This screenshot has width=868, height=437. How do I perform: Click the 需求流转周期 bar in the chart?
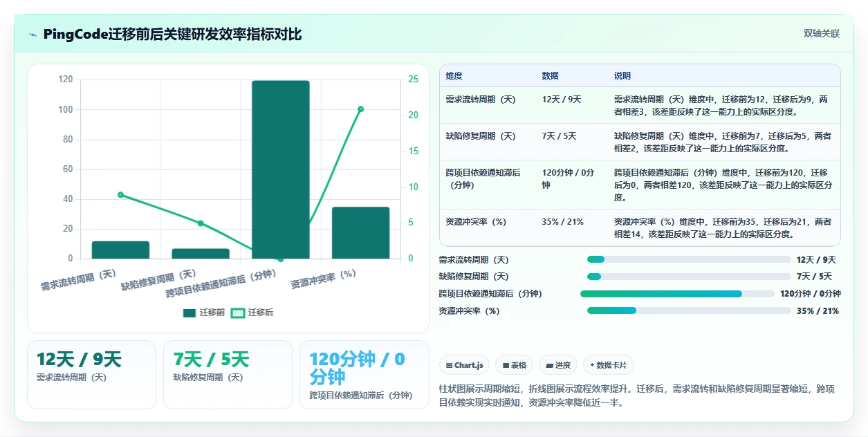point(120,250)
